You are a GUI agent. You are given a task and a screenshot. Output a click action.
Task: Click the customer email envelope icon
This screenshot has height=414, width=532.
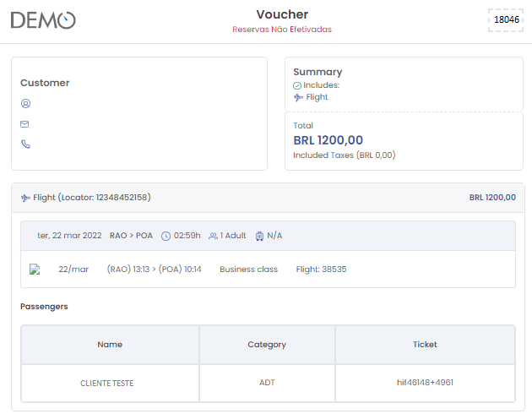(x=24, y=124)
